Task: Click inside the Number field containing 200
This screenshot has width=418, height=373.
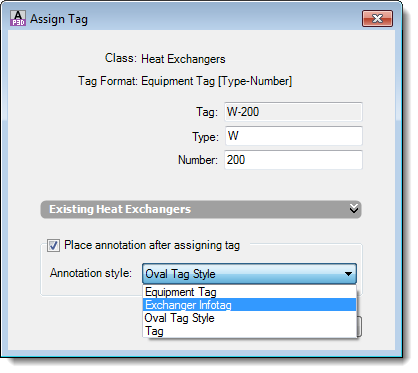Action: (x=294, y=160)
